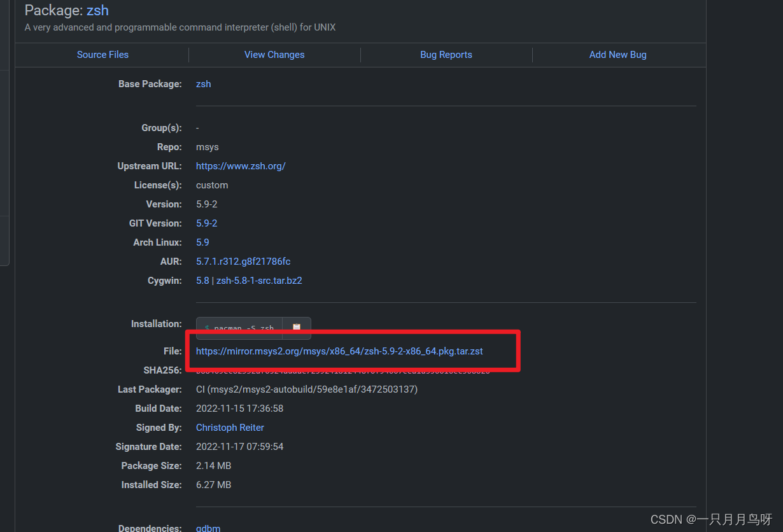
Task: Open signer Christoph Reiter's profile
Action: click(x=229, y=427)
